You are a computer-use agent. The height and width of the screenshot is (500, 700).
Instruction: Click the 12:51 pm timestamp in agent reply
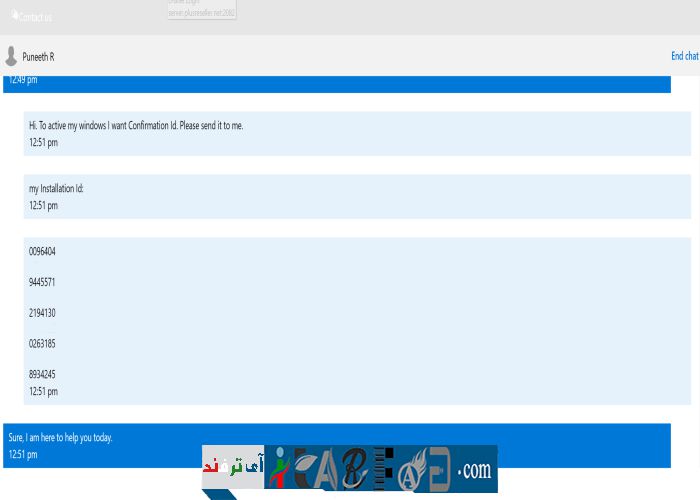pyautogui.click(x=23, y=455)
